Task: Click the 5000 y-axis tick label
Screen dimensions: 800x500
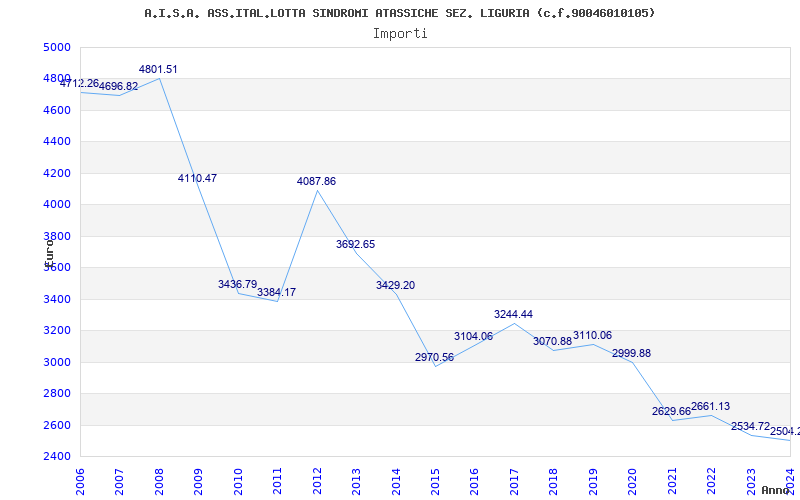Action: pyautogui.click(x=57, y=47)
